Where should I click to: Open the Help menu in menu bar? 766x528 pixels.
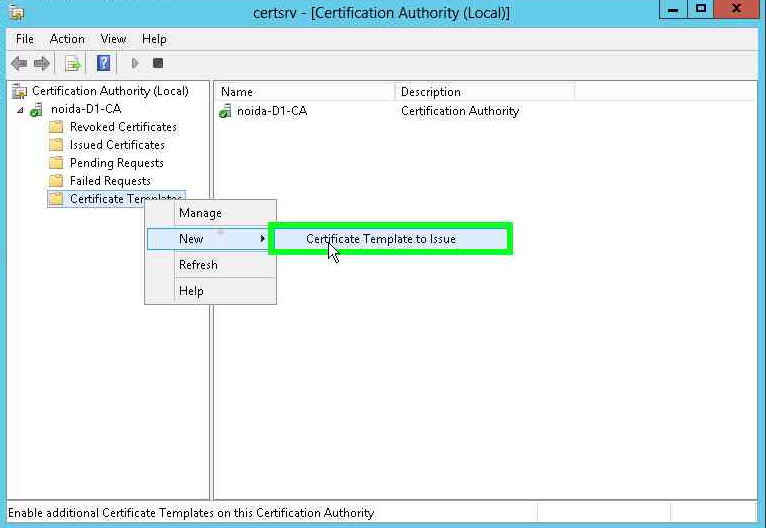154,39
